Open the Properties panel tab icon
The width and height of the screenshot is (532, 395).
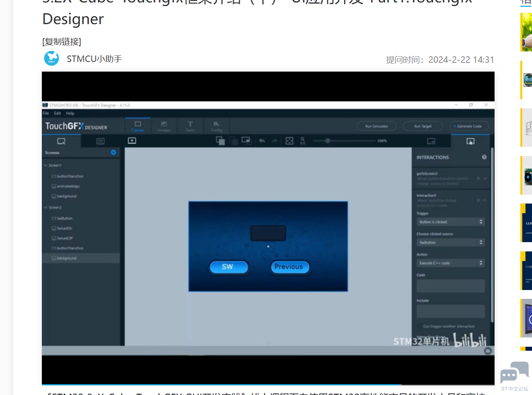pos(431,141)
